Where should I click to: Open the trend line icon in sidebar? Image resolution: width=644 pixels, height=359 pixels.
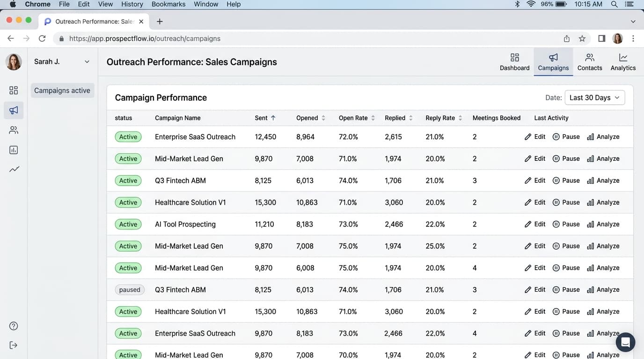14,169
